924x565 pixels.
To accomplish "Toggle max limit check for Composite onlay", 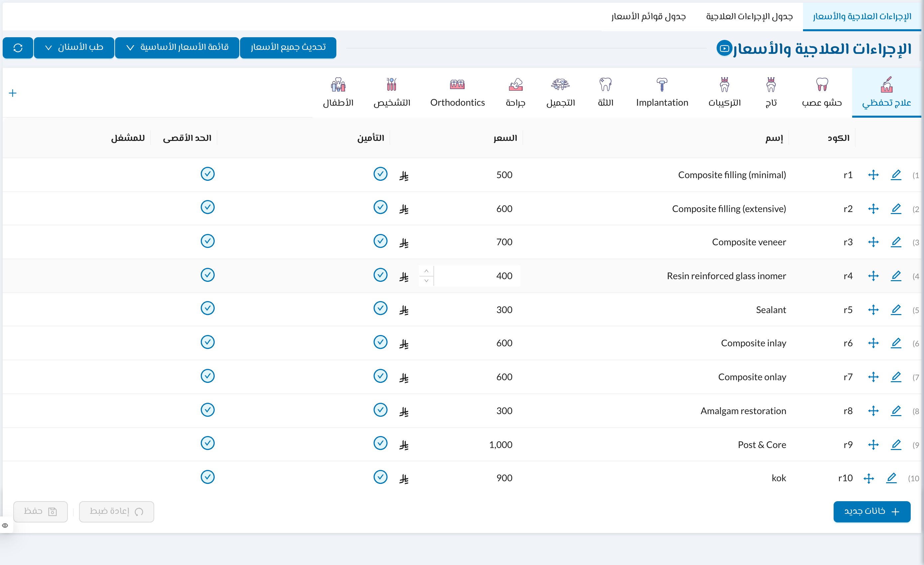I will tap(207, 376).
